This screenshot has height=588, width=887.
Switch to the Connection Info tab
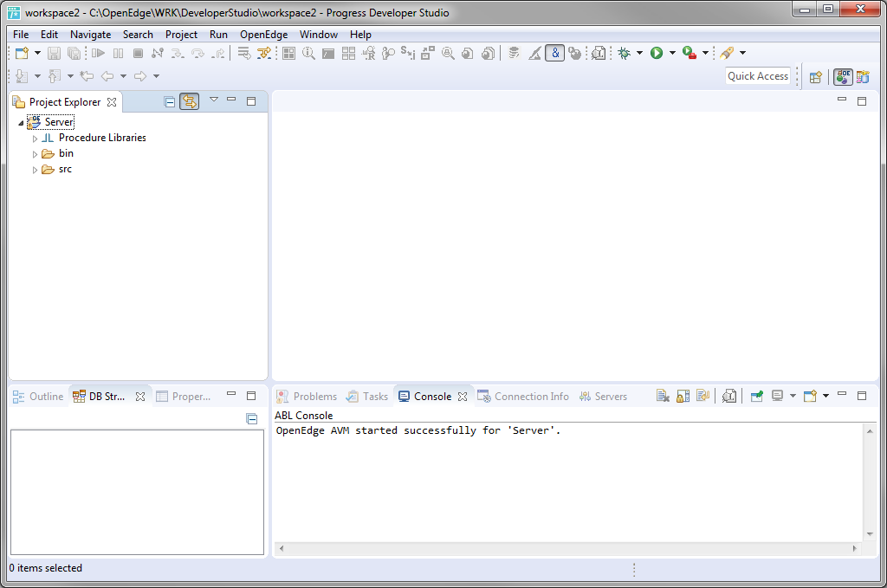click(x=523, y=397)
